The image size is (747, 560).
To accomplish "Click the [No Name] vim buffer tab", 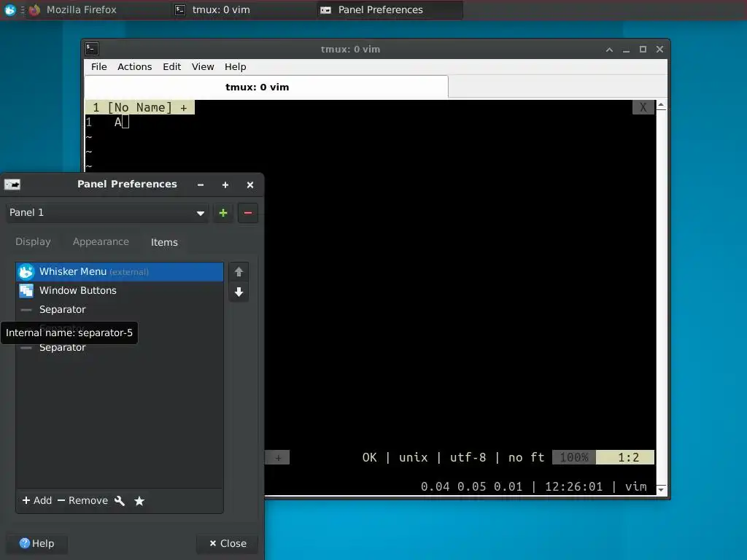I will pos(139,107).
